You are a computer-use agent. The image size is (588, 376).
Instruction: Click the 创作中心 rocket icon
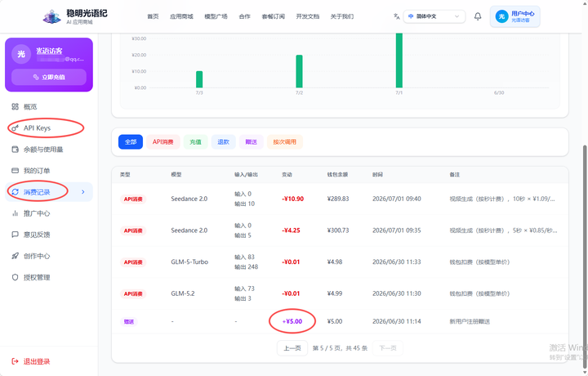coord(15,256)
